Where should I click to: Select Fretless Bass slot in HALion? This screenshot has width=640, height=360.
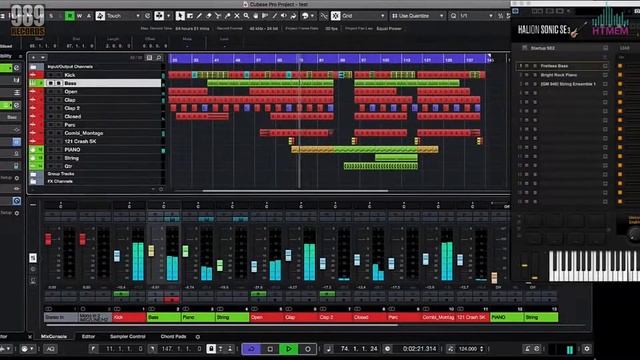[x=561, y=66]
